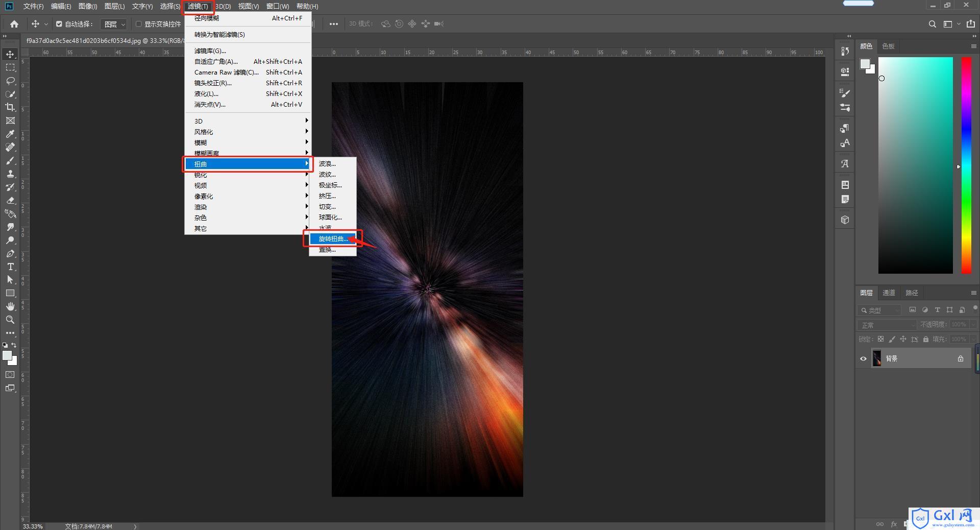Select the Rectangle shape tool
This screenshot has height=530, width=980.
10,293
